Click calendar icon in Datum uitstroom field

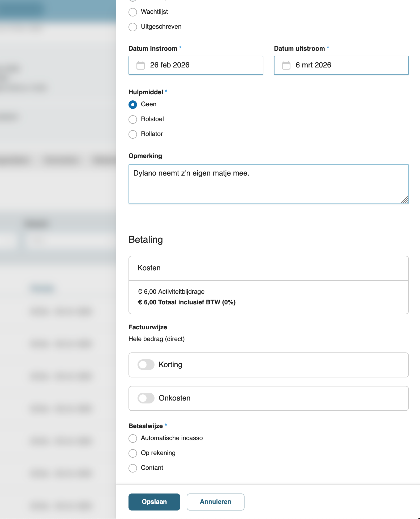[286, 65]
